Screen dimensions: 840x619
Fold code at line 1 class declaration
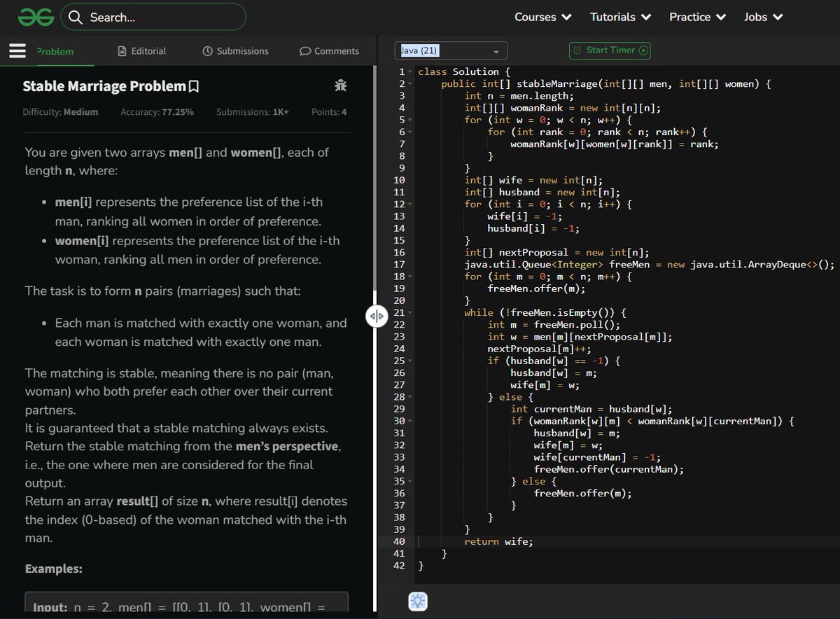410,72
